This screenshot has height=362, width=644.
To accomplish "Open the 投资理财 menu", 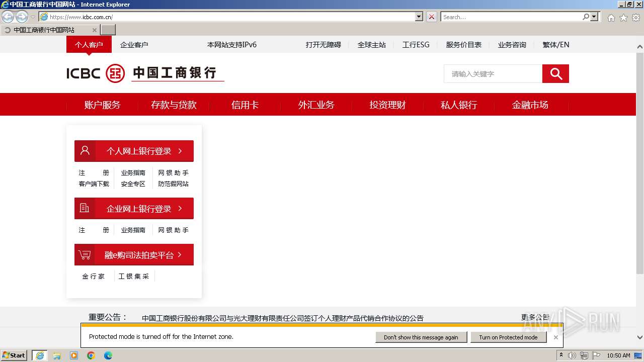I will click(387, 105).
